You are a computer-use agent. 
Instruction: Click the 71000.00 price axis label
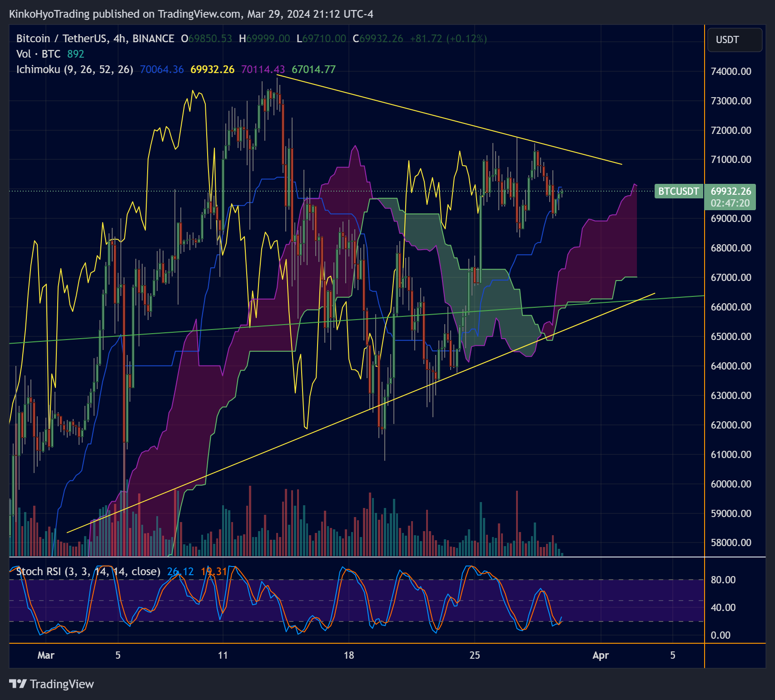coord(731,159)
